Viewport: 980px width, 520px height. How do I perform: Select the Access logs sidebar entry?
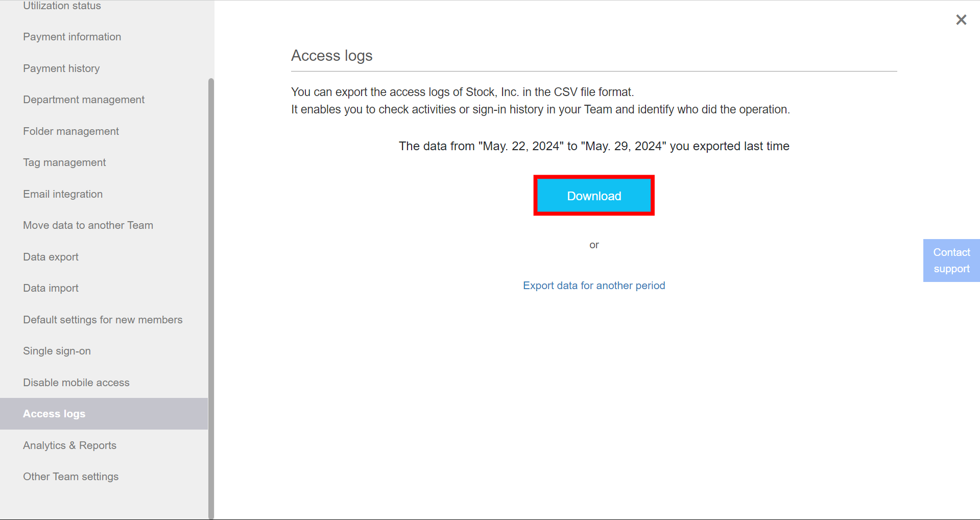point(54,413)
